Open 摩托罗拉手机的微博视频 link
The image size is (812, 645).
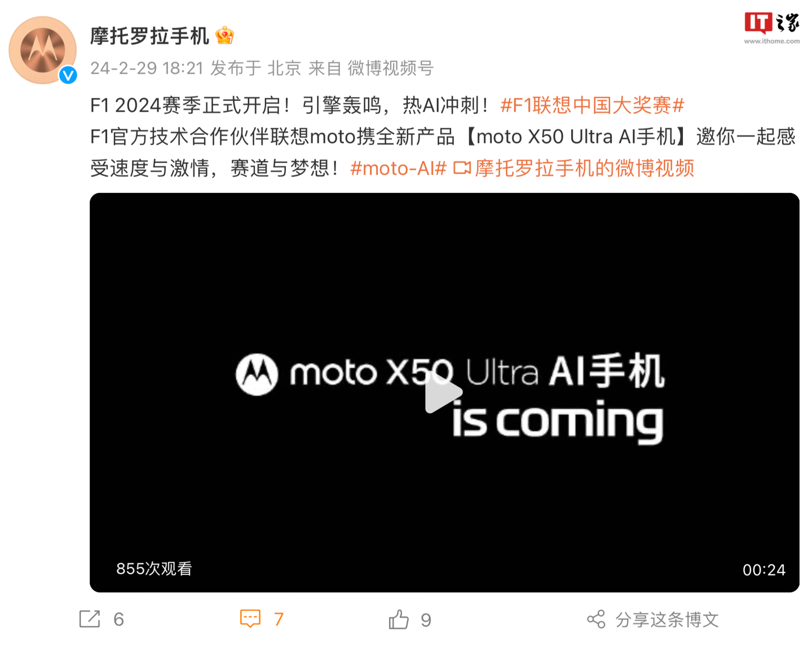(584, 168)
